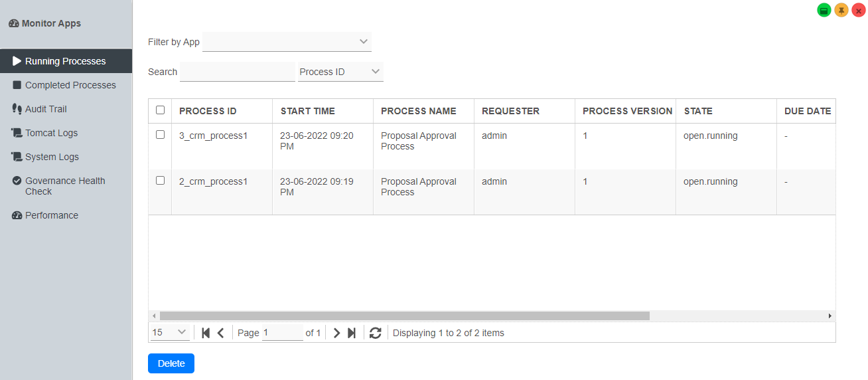Jump to last page icon
The image size is (868, 380).
pos(352,333)
